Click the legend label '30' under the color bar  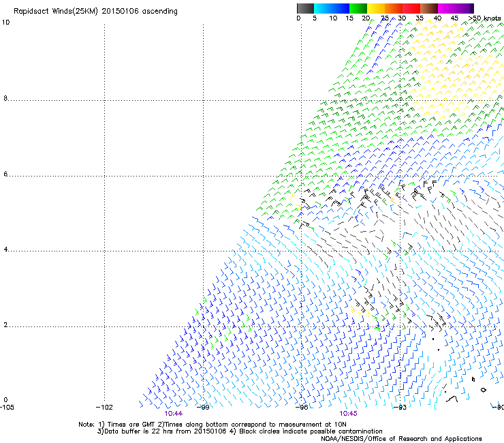click(x=402, y=18)
